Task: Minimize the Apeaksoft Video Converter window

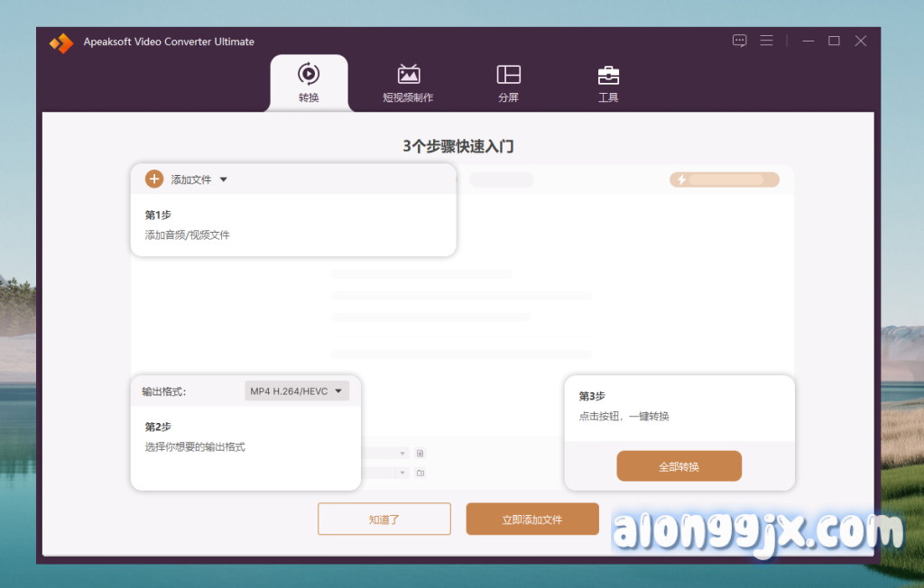Action: [x=808, y=41]
